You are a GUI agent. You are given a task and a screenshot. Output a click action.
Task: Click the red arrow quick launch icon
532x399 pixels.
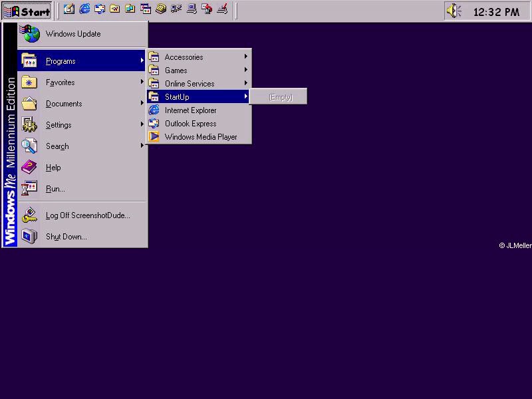point(207,9)
